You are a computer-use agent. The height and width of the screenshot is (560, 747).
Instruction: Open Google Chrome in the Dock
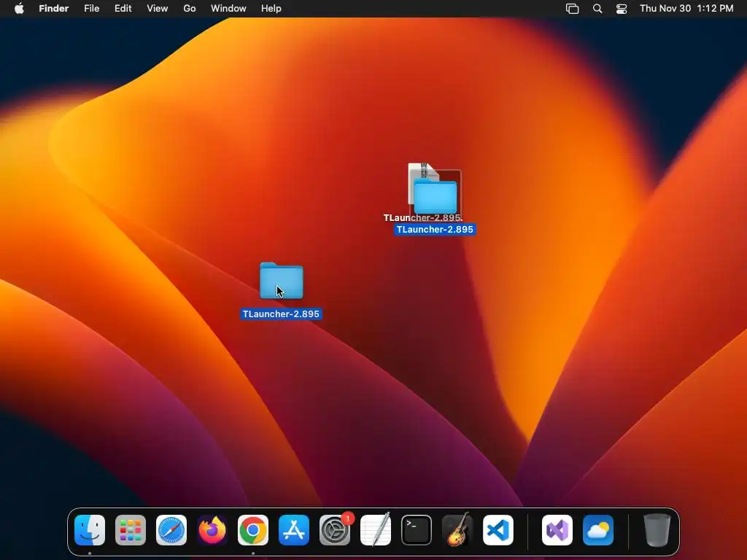253,530
